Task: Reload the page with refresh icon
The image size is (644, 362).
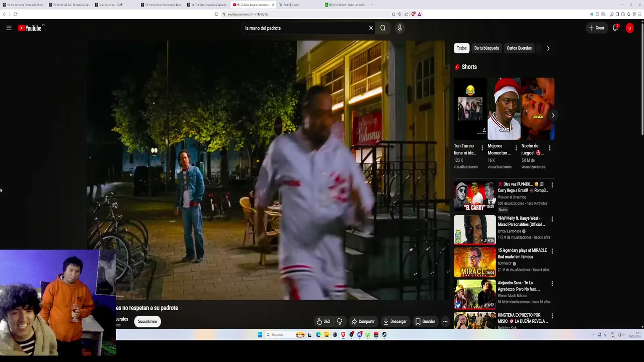Action: [x=15, y=14]
